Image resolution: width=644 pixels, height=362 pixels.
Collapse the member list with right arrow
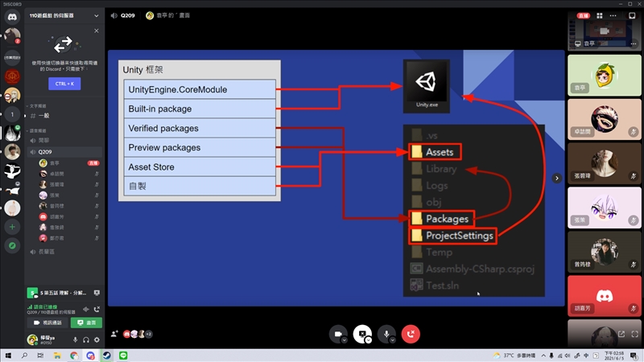click(555, 178)
